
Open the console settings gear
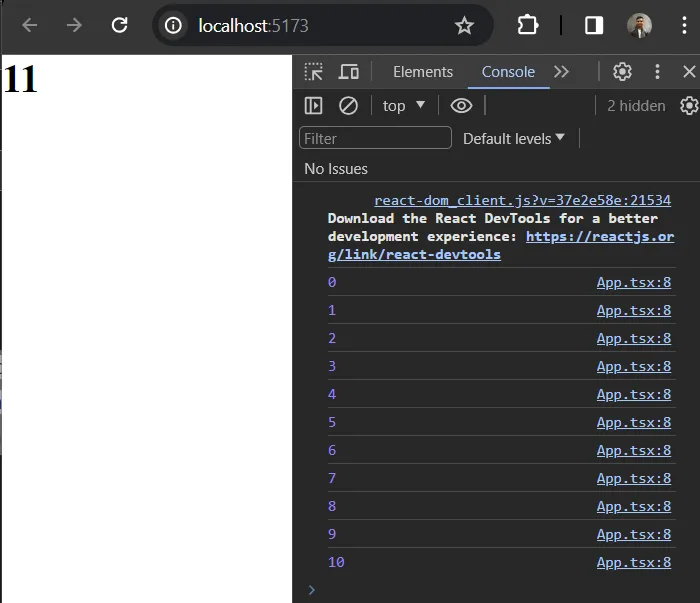[688, 105]
